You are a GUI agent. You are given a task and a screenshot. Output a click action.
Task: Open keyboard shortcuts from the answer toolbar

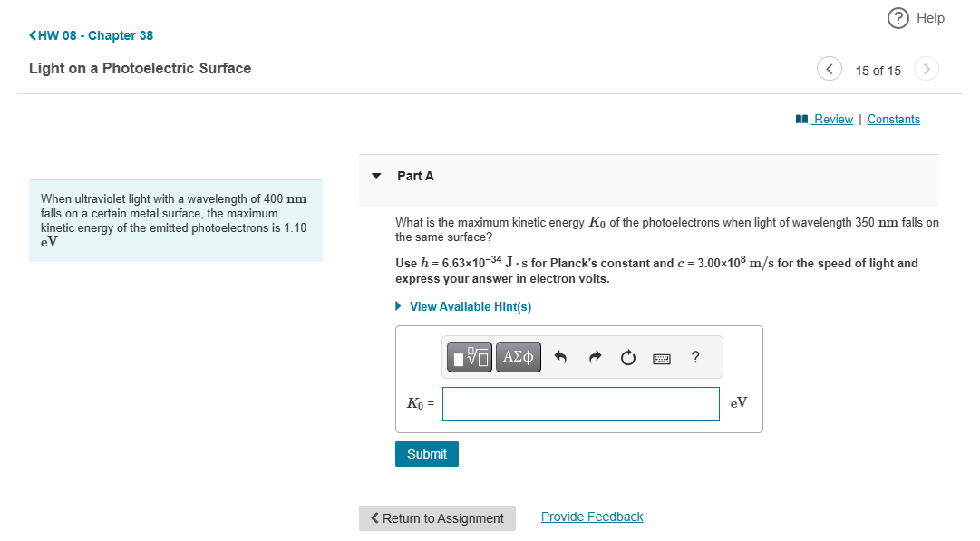pos(661,357)
